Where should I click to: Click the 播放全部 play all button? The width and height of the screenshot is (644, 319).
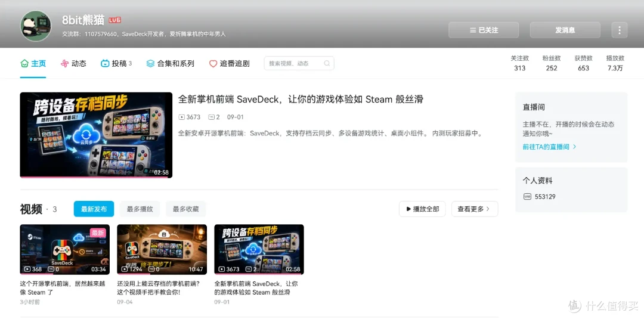422,209
